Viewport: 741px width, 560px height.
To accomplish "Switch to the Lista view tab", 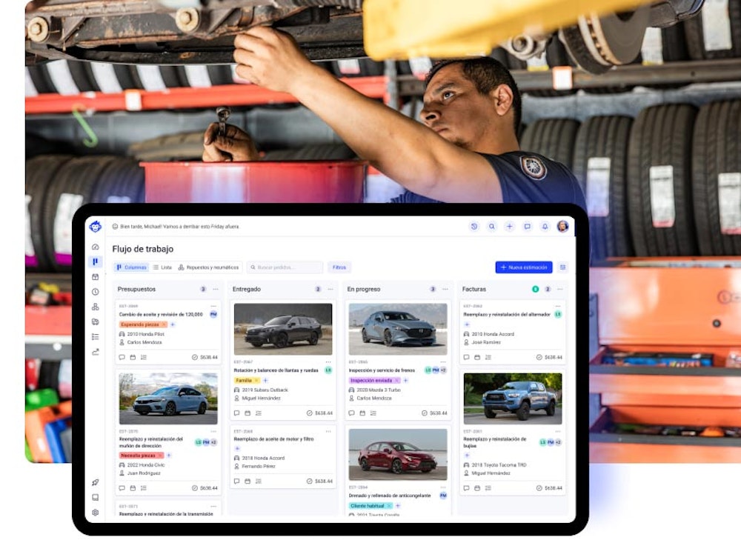I will pos(162,267).
